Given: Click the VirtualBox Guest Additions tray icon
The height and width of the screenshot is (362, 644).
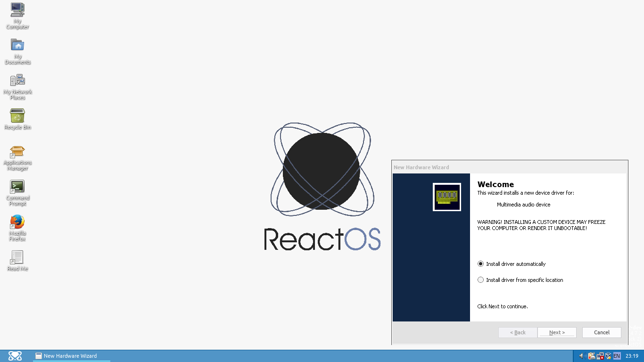Looking at the screenshot, I should 608,356.
